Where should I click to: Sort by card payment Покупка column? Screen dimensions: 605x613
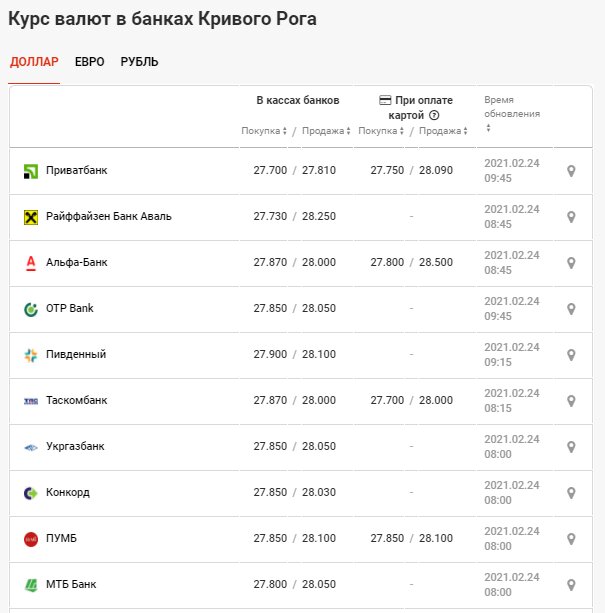(x=381, y=131)
